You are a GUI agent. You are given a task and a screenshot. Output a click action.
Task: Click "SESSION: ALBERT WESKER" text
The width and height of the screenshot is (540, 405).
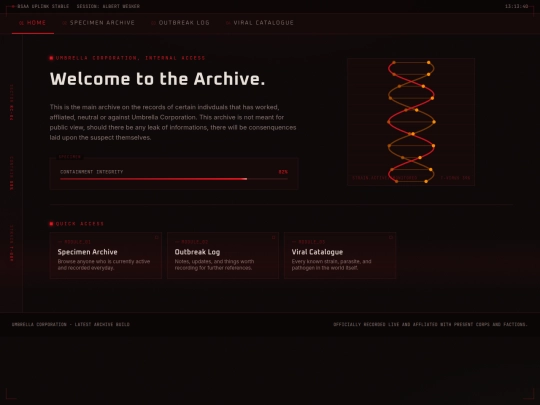click(x=108, y=7)
